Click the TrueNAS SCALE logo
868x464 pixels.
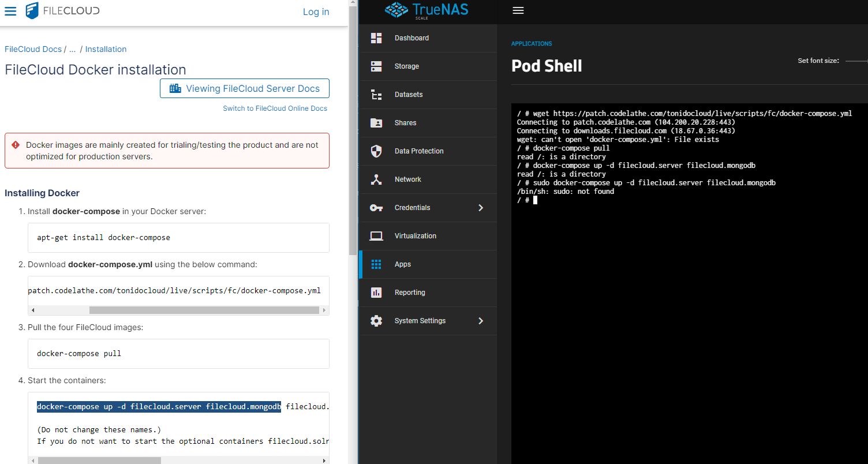pos(428,11)
